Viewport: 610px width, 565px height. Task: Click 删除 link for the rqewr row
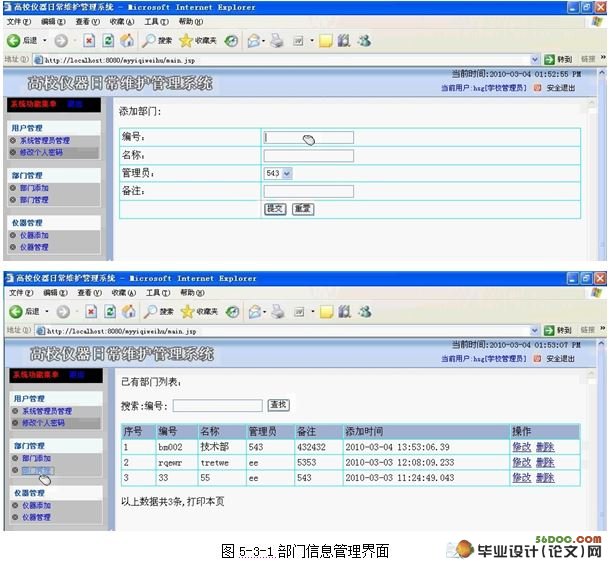(x=544, y=463)
